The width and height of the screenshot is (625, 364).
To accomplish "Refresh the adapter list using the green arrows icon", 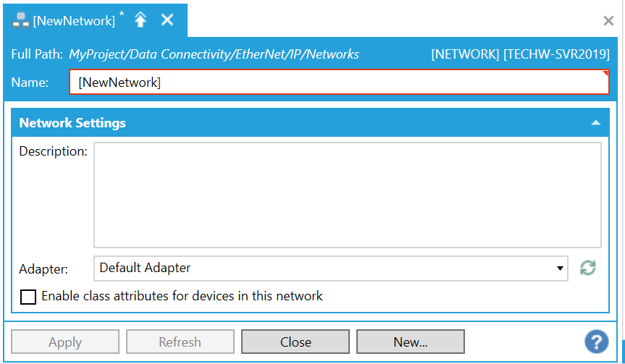I will (x=588, y=268).
